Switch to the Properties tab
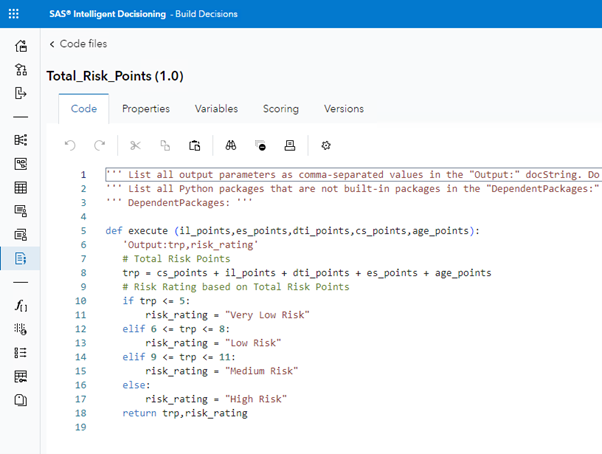Screen dimensions: 602x454 tap(146, 108)
